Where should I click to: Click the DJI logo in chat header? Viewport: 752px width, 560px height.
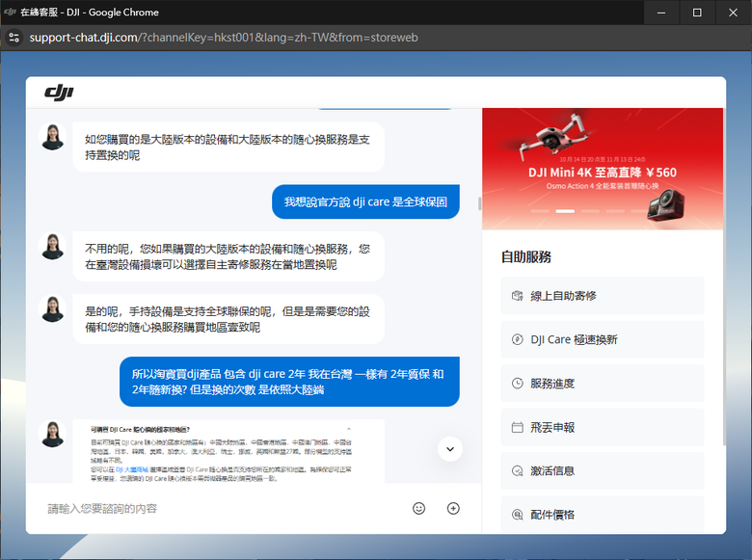(x=59, y=93)
